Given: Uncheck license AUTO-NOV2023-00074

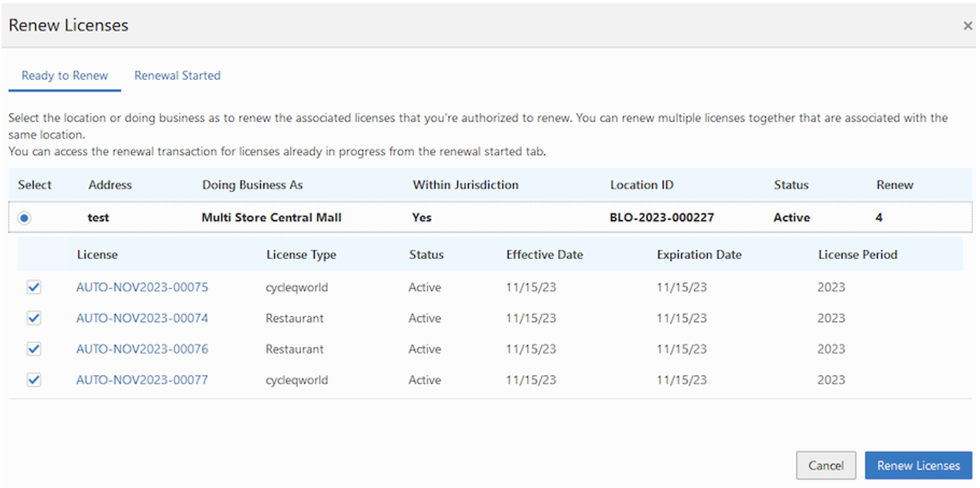Looking at the screenshot, I should [x=34, y=318].
